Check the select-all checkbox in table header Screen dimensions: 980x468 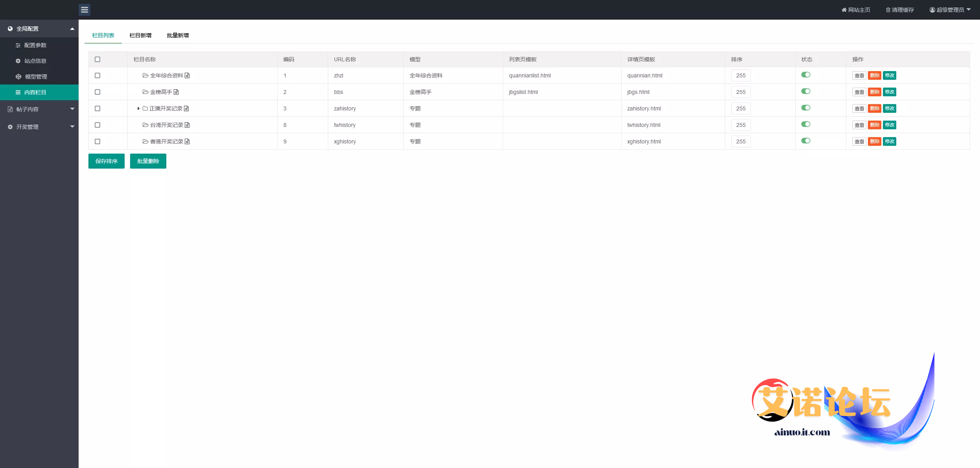(x=97, y=59)
